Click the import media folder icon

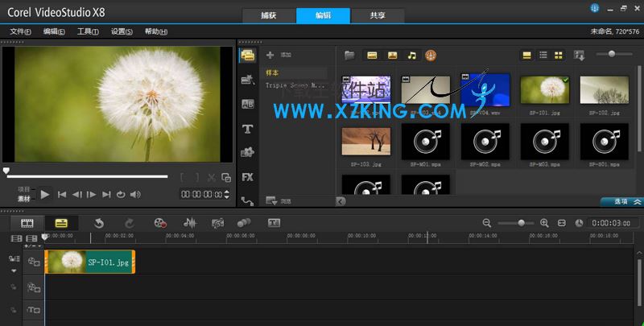(349, 55)
